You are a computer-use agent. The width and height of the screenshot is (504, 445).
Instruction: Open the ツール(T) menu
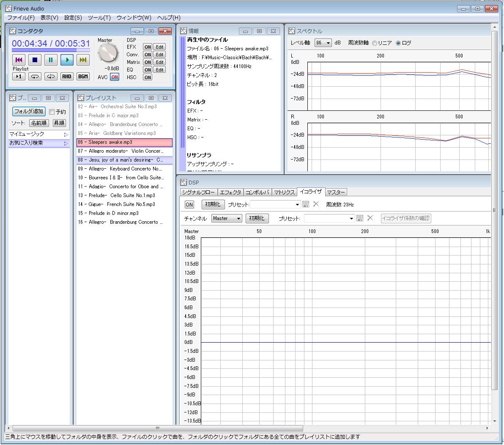coord(99,18)
